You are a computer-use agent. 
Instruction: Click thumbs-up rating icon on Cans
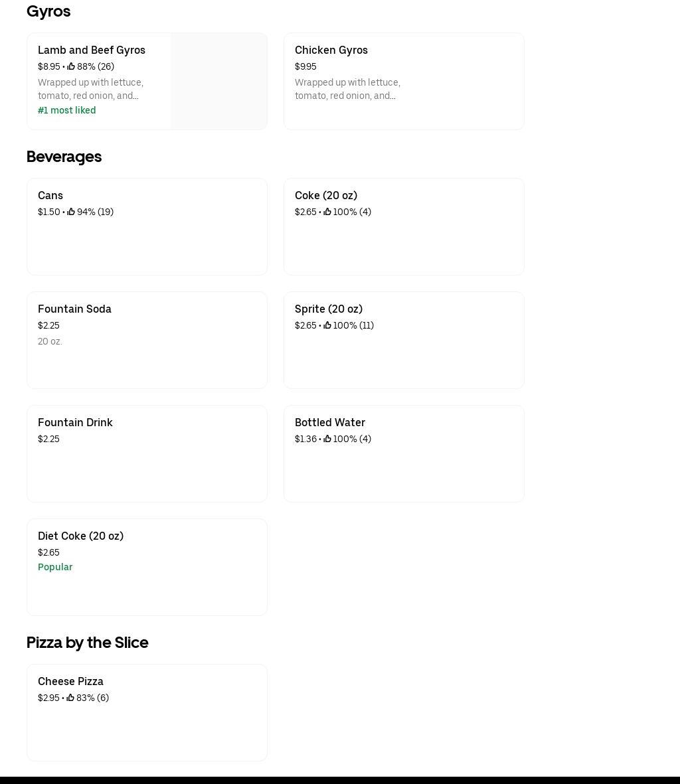pyautogui.click(x=71, y=212)
